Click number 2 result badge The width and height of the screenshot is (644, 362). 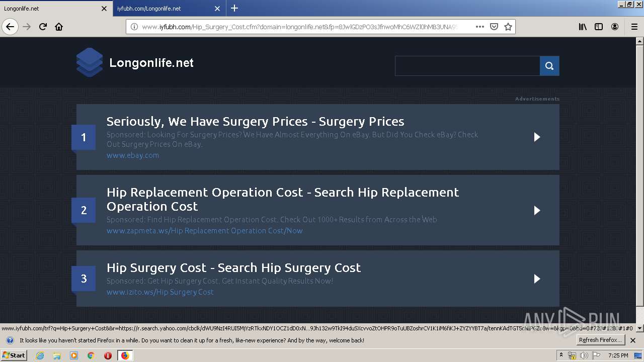point(84,210)
